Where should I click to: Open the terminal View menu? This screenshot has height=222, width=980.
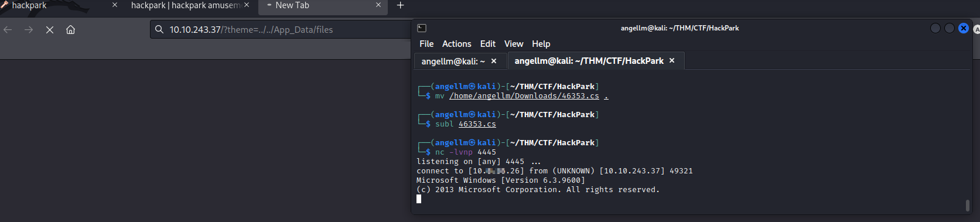coord(514,44)
